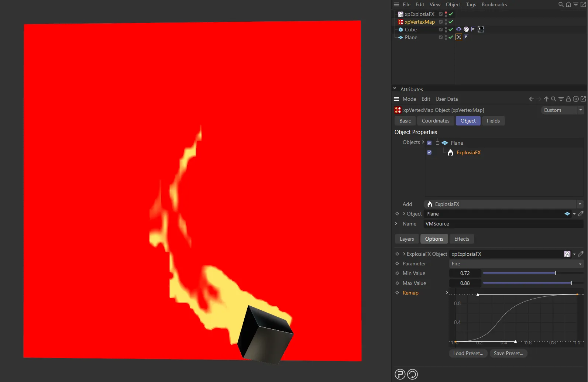
Task: Open the File menu
Action: click(x=406, y=4)
